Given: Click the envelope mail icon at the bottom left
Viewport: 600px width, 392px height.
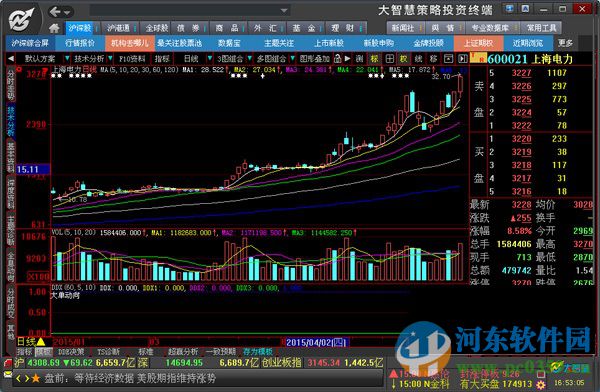Looking at the screenshot, I should click(8, 375).
